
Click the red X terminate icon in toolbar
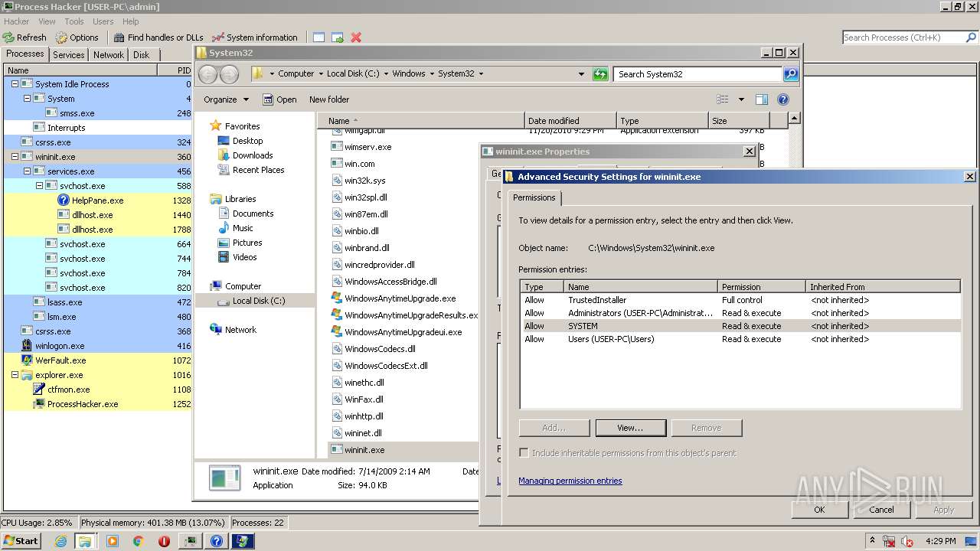(356, 37)
